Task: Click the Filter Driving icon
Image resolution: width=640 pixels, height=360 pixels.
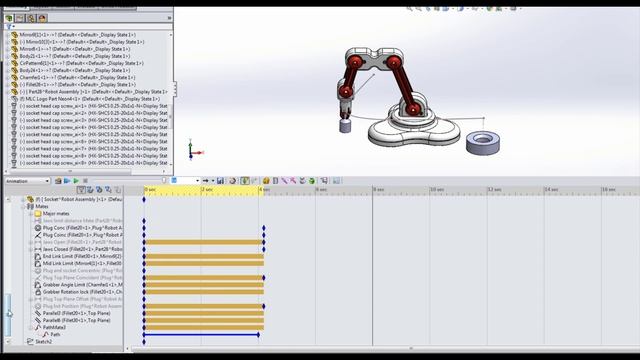Action: [99, 190]
